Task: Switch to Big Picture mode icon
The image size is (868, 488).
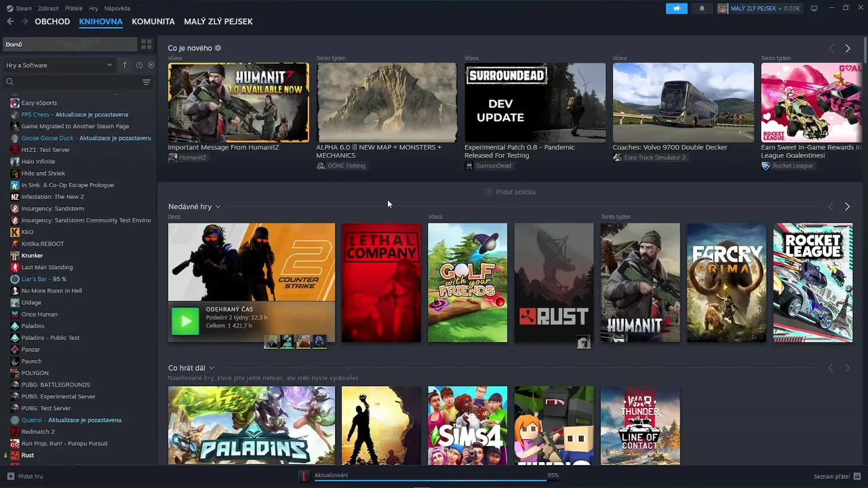Action: 814,8
